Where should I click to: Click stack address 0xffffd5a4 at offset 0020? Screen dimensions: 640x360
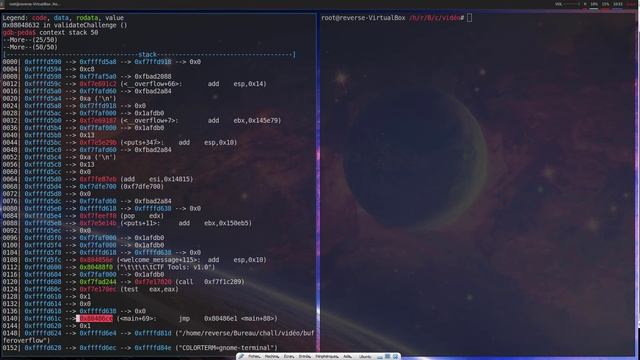43,98
